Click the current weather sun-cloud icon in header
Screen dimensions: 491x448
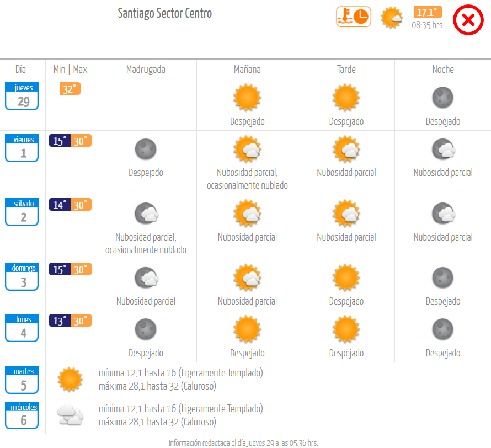392,18
